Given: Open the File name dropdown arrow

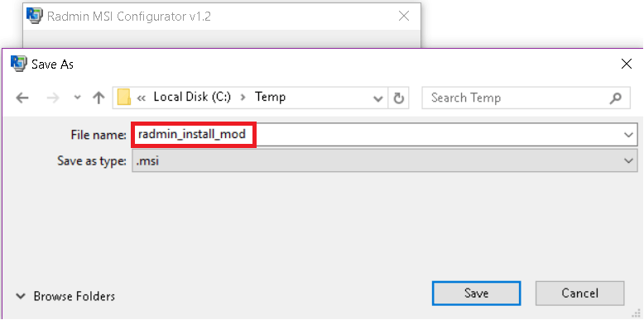Looking at the screenshot, I should click(629, 135).
